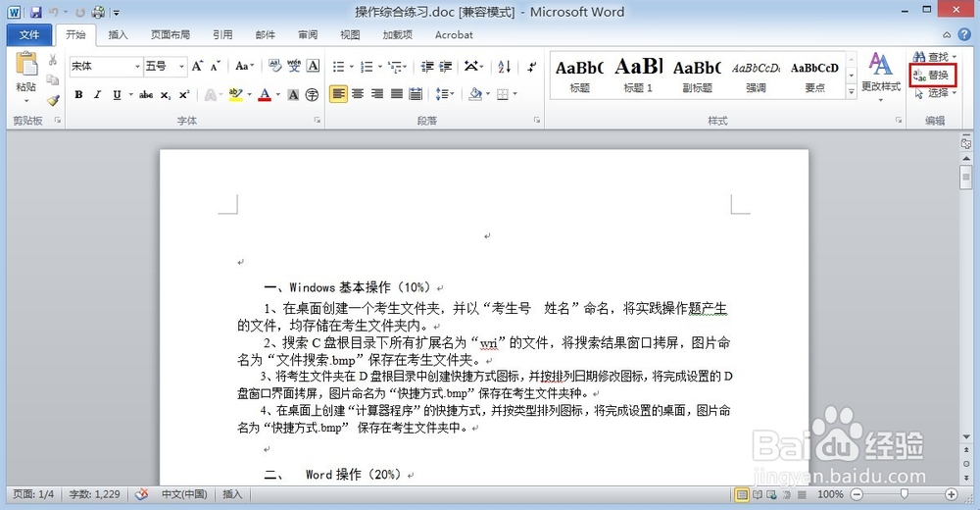
Task: Click the 字数: 1,229 word count
Action: [94, 494]
